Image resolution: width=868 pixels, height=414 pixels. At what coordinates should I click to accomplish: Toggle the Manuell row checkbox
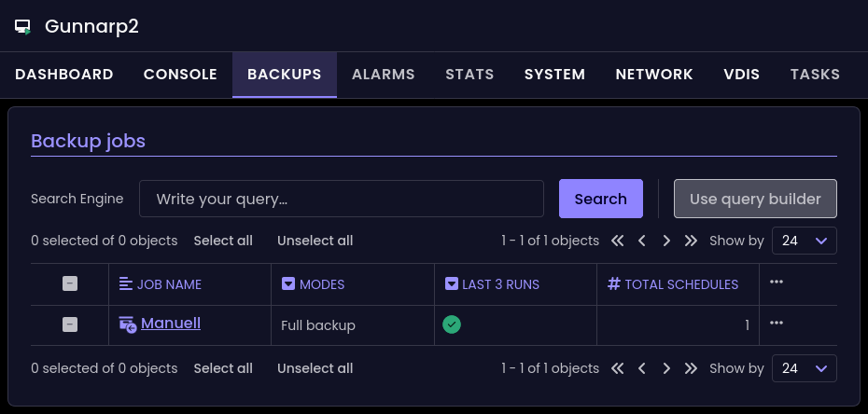coord(70,324)
